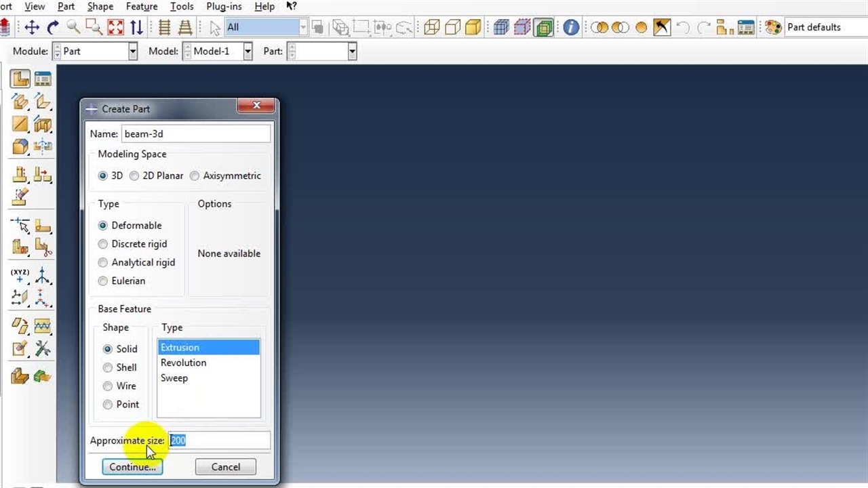Click the Auto-Fit View icon
Screen dimensions: 868x488
click(x=116, y=27)
